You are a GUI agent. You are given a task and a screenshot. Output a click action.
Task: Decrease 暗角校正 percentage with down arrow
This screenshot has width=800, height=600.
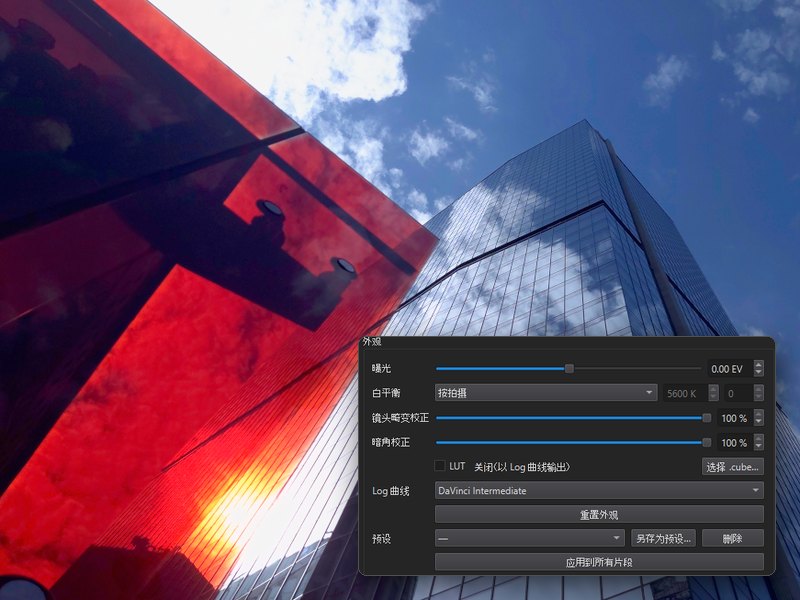coord(759,447)
